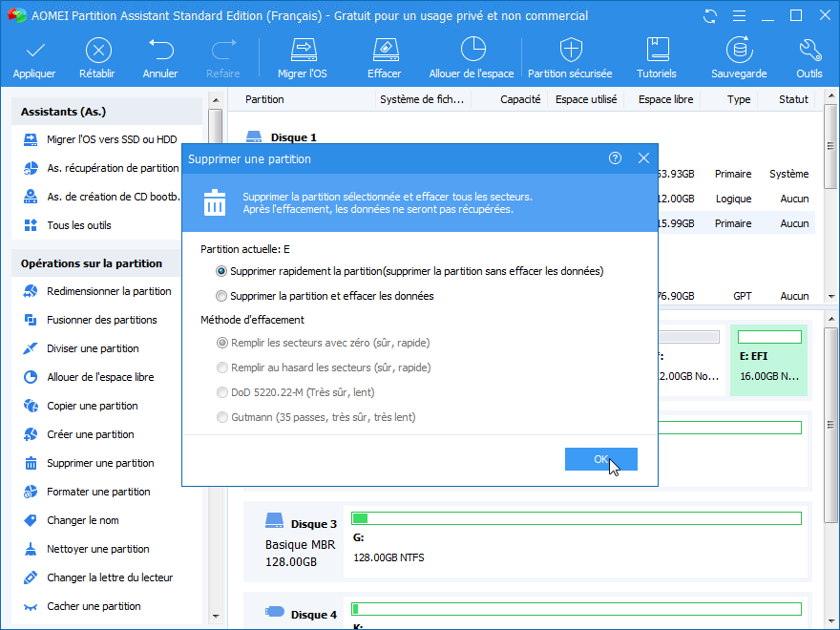Viewport: 840px width, 630px height.
Task: Choose Remplir les secteurs avec zéro
Action: pos(221,343)
